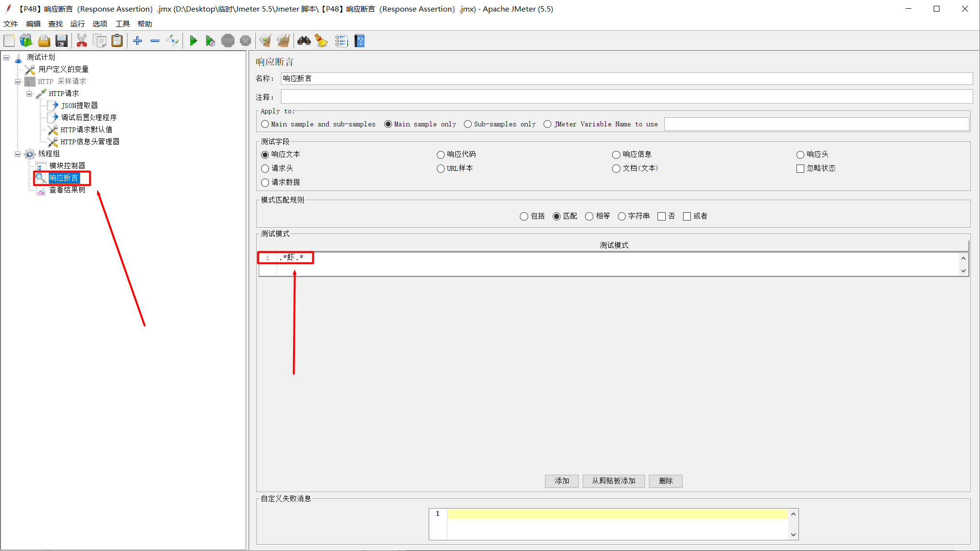Click the 注释 comment input field

pos(626,97)
